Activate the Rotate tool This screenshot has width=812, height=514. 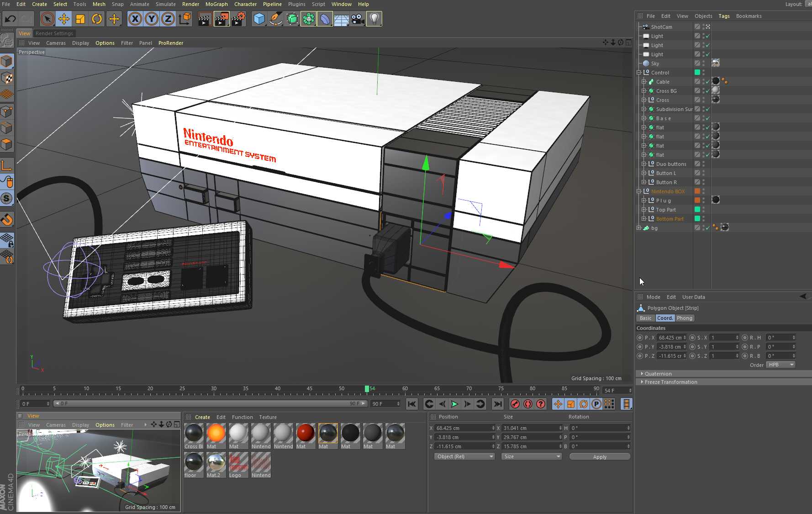[x=97, y=19]
